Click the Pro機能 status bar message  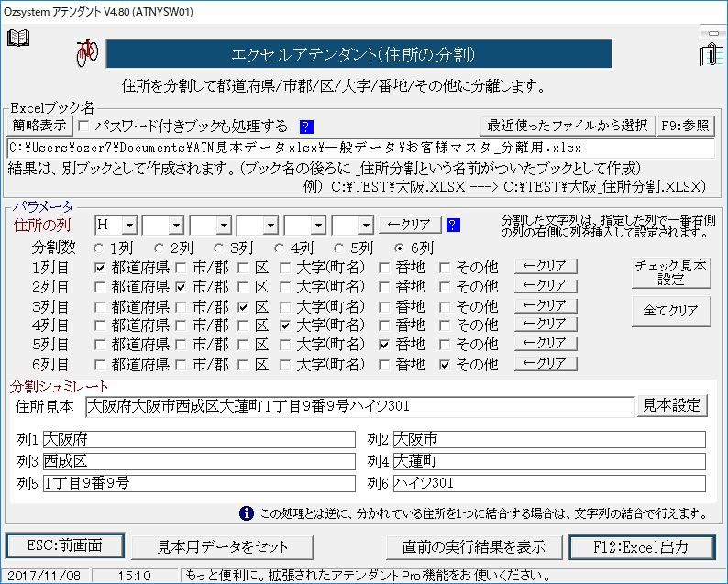pyautogui.click(x=370, y=576)
